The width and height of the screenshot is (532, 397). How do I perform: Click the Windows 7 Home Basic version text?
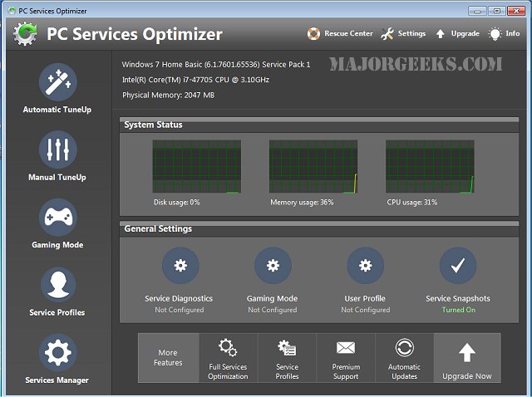[x=216, y=65]
